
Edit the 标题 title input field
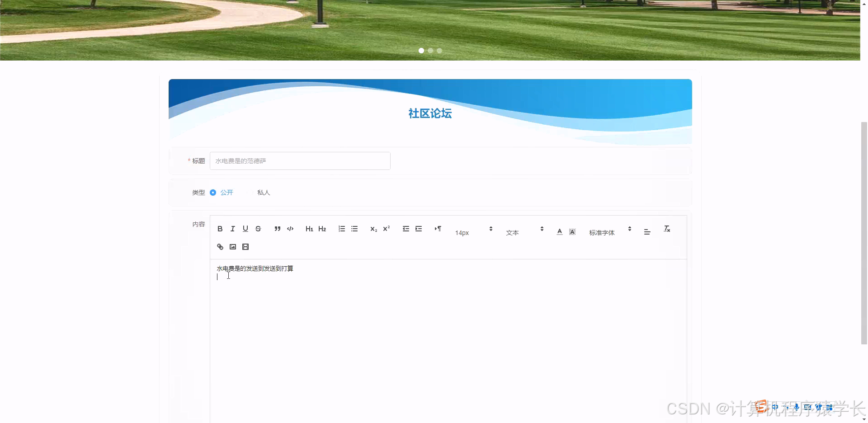[300, 161]
